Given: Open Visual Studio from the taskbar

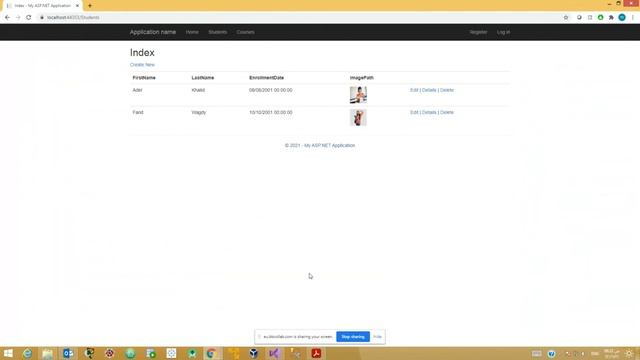Looking at the screenshot, I should 274,353.
